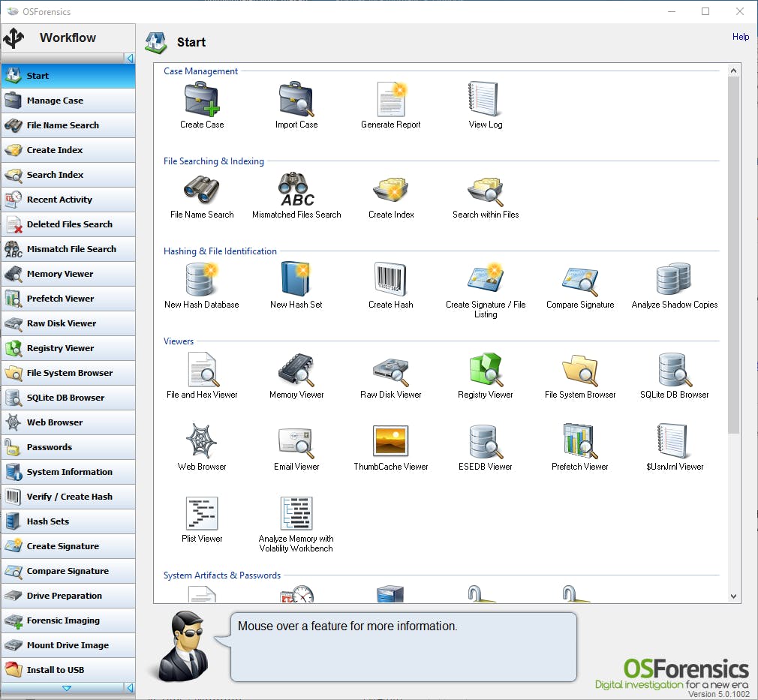This screenshot has height=700, width=758.
Task: Select Start in the Workflow sidebar
Action: pos(68,76)
